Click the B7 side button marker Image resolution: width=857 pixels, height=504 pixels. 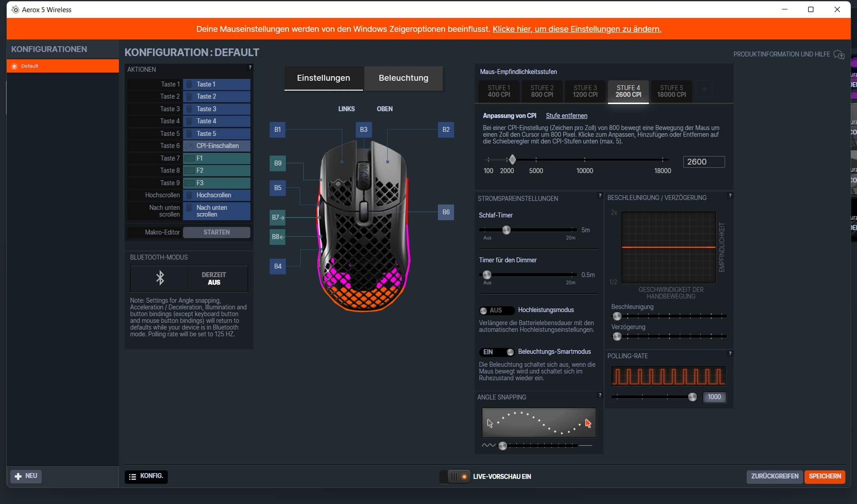pos(277,217)
